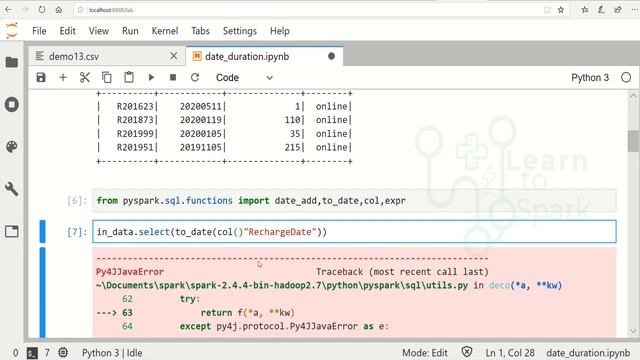This screenshot has width=640, height=360.
Task: Click the 20191105 date value
Action: pos(201,147)
